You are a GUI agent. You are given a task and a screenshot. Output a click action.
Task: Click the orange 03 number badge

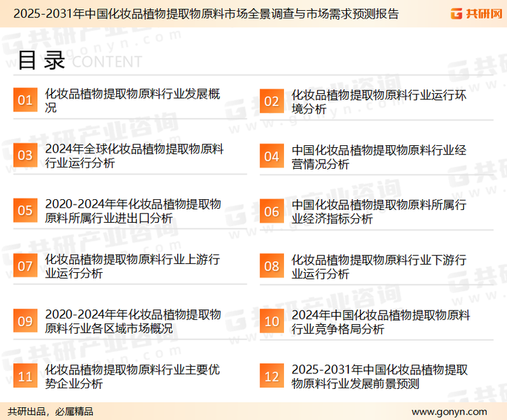[25, 155]
